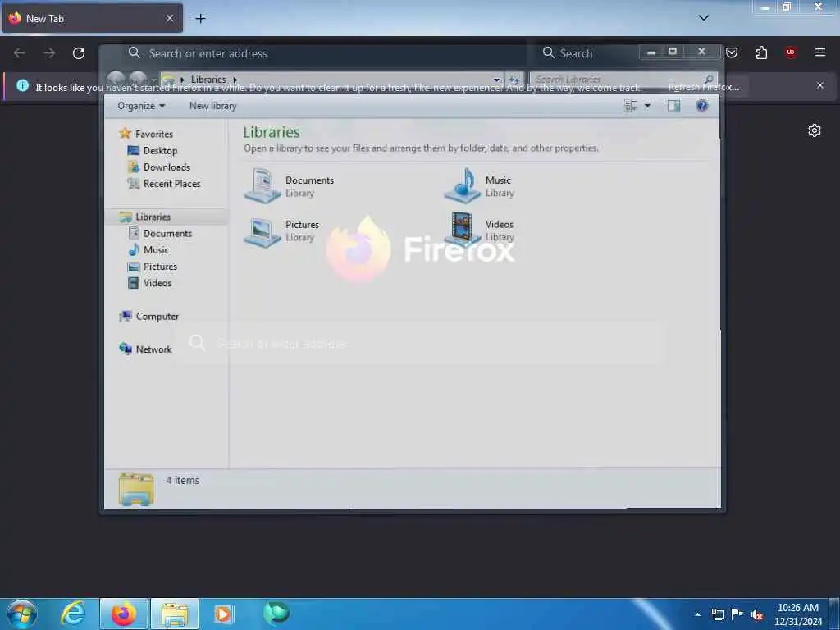Open Save to Pocket icon
Viewport: 840px width, 630px height.
pyautogui.click(x=732, y=52)
